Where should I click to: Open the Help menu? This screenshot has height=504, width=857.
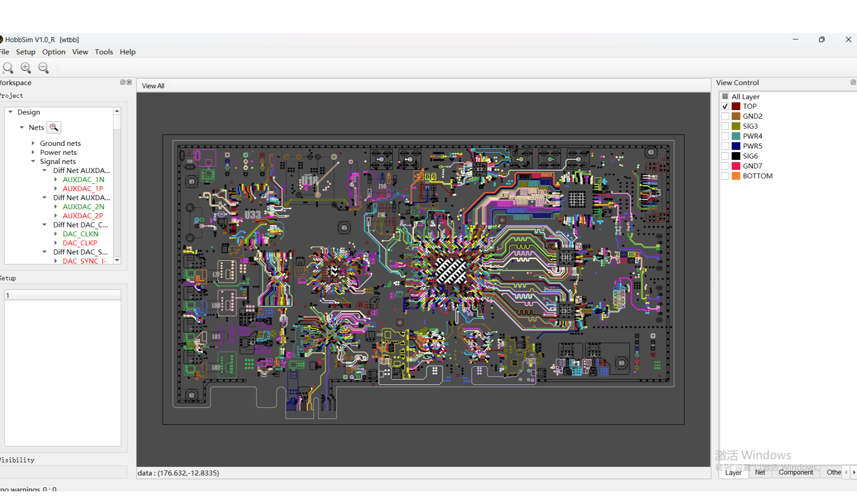click(x=128, y=52)
